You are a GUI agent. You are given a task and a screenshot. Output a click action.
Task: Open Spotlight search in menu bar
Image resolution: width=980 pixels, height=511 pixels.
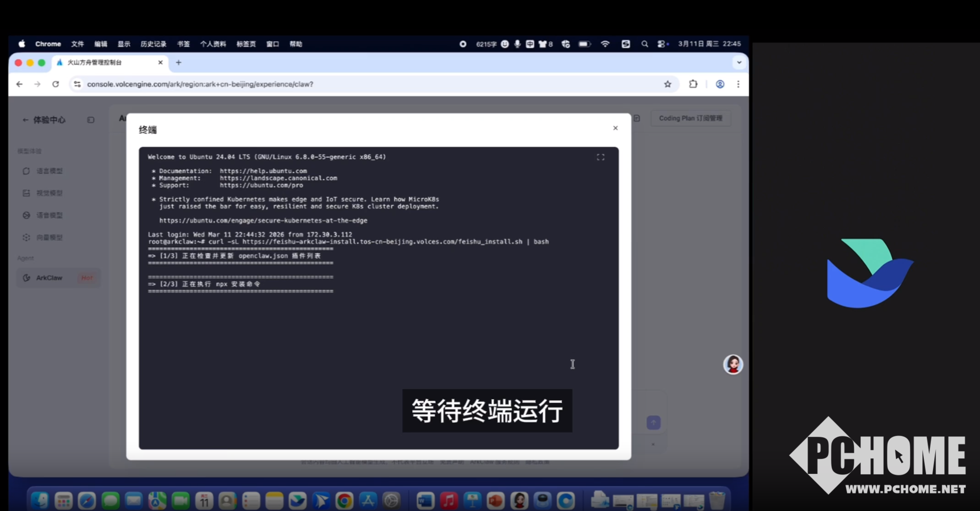point(644,44)
